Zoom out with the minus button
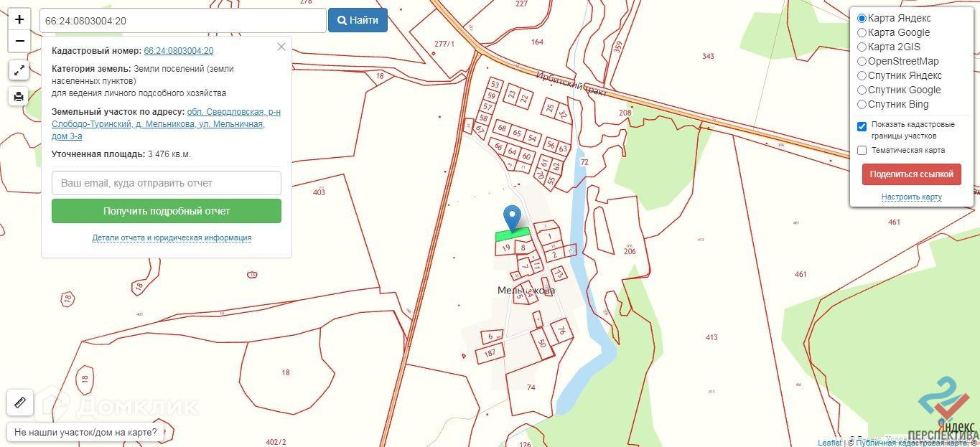980x447 pixels. coord(19,41)
